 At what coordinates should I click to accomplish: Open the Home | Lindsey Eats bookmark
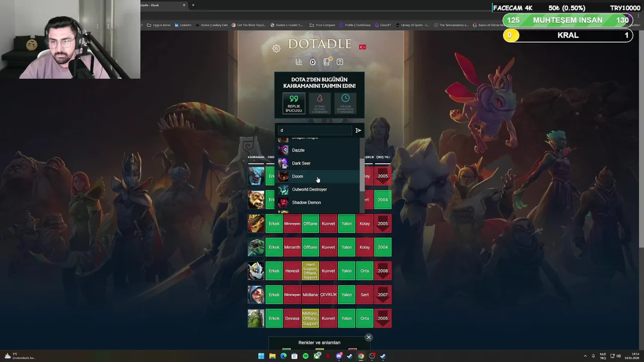212,25
